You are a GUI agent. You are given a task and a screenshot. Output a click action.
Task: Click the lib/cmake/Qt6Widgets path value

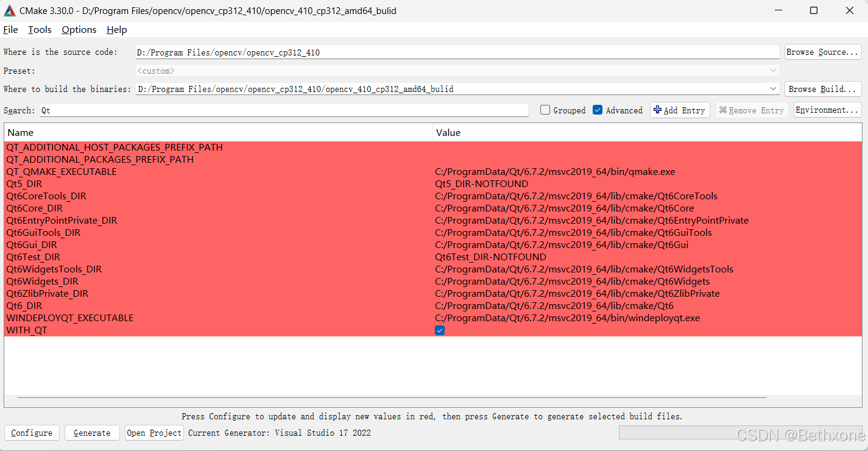572,282
